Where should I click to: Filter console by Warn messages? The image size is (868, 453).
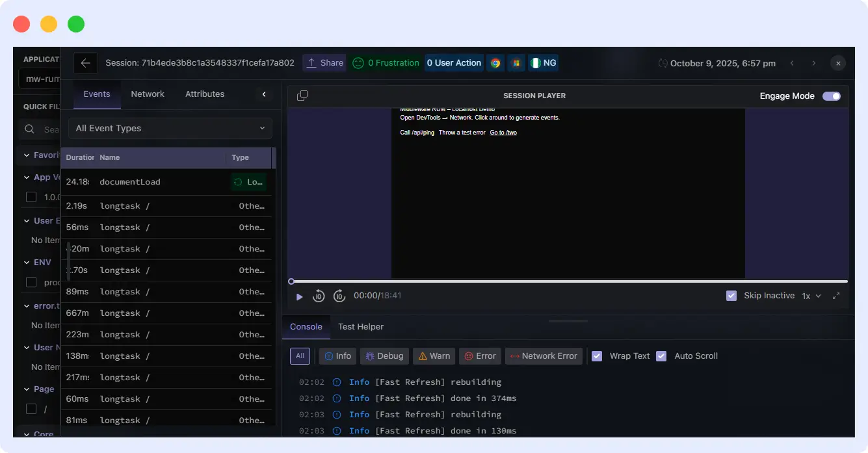point(433,356)
